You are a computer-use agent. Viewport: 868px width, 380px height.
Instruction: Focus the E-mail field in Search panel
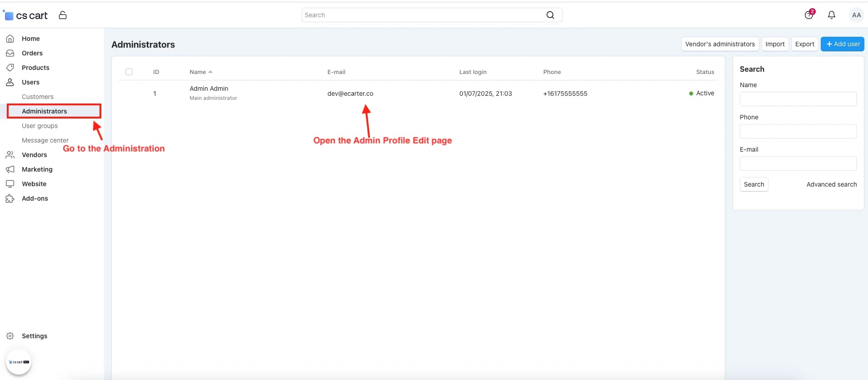click(798, 163)
